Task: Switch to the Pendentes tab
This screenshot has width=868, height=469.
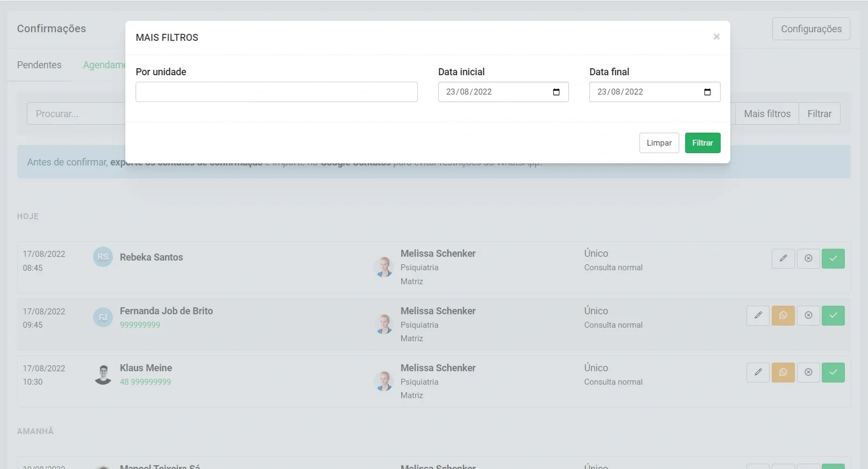Action: click(39, 65)
